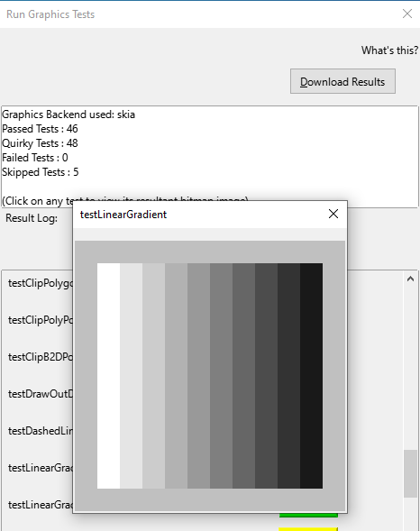Choose the bottom testLinearGra… entry
The width and height of the screenshot is (420, 531).
(x=41, y=505)
